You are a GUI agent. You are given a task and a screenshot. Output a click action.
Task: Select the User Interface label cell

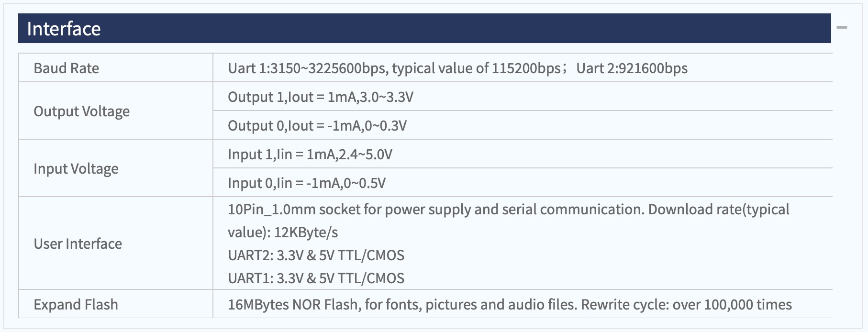pyautogui.click(x=116, y=243)
